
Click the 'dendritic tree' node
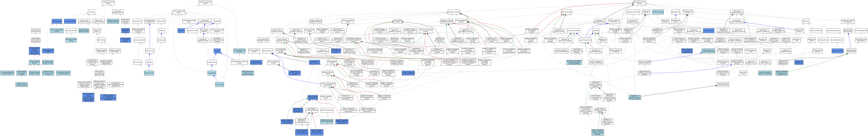pos(150,51)
